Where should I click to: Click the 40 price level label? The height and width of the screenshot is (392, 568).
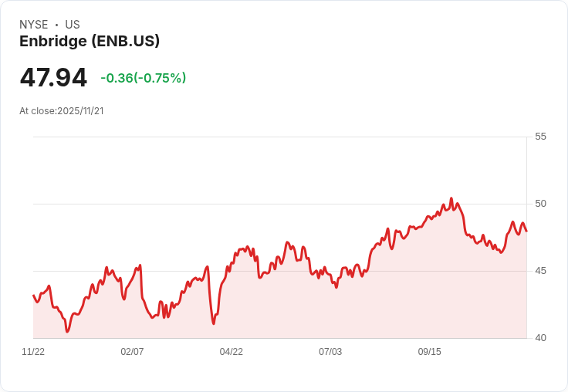coord(540,338)
